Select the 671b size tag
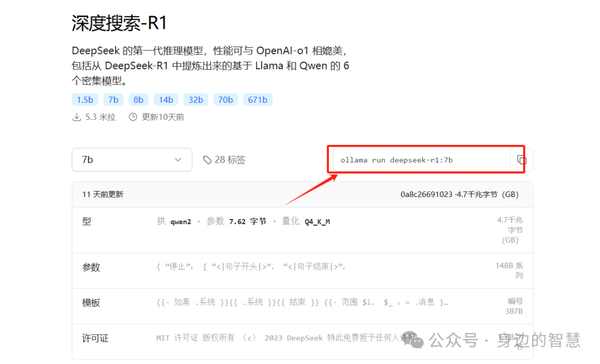The image size is (600, 364). click(258, 100)
